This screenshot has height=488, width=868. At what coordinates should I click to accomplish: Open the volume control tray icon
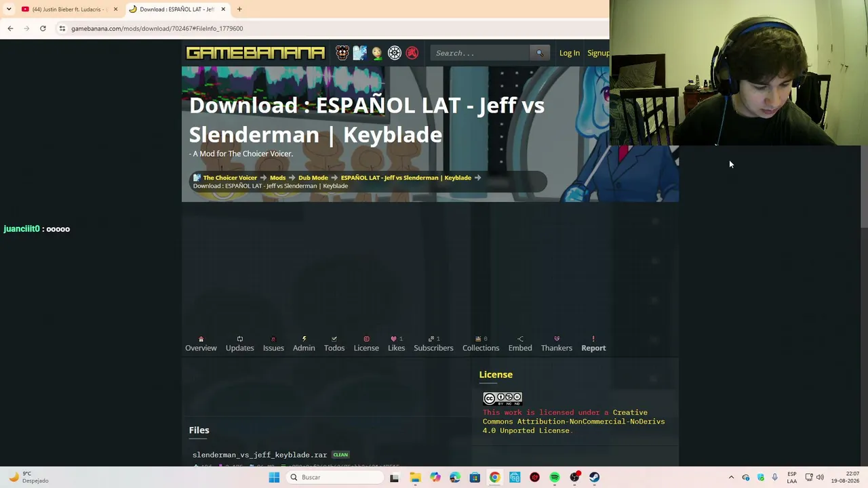(x=820, y=477)
